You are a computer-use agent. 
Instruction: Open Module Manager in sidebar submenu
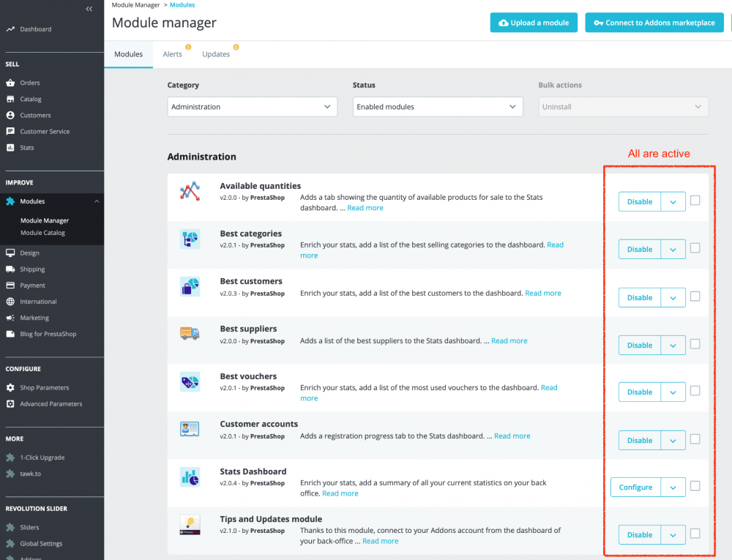(45, 220)
